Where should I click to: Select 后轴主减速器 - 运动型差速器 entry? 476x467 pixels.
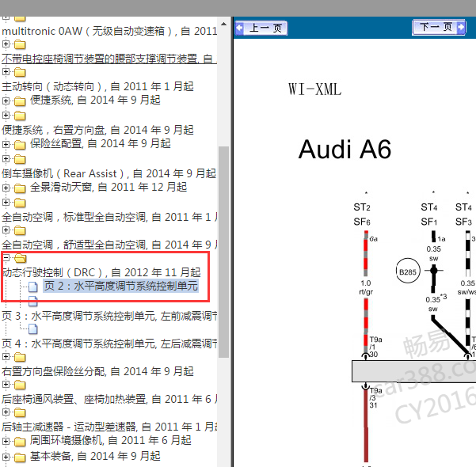[x=109, y=427]
